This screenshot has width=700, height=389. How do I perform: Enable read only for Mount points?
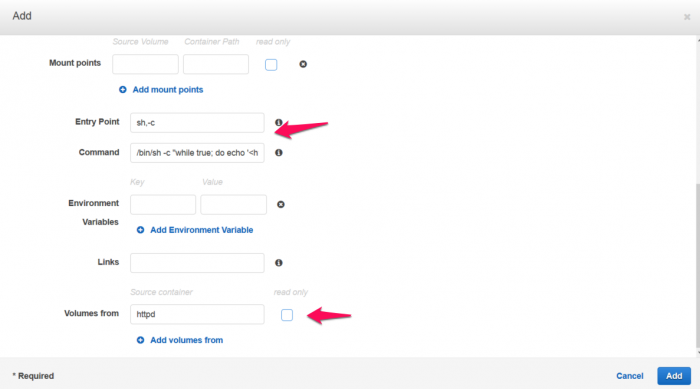(271, 65)
